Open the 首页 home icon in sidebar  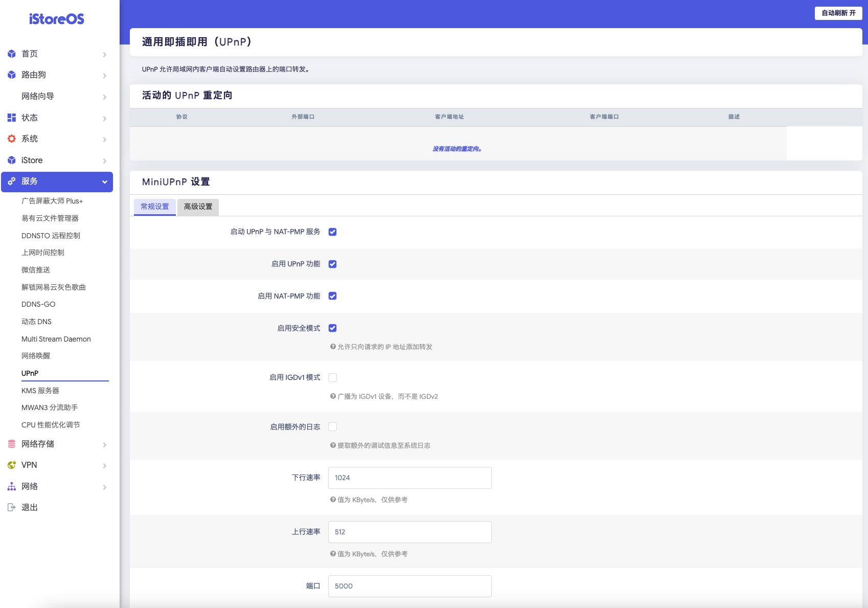pos(11,54)
